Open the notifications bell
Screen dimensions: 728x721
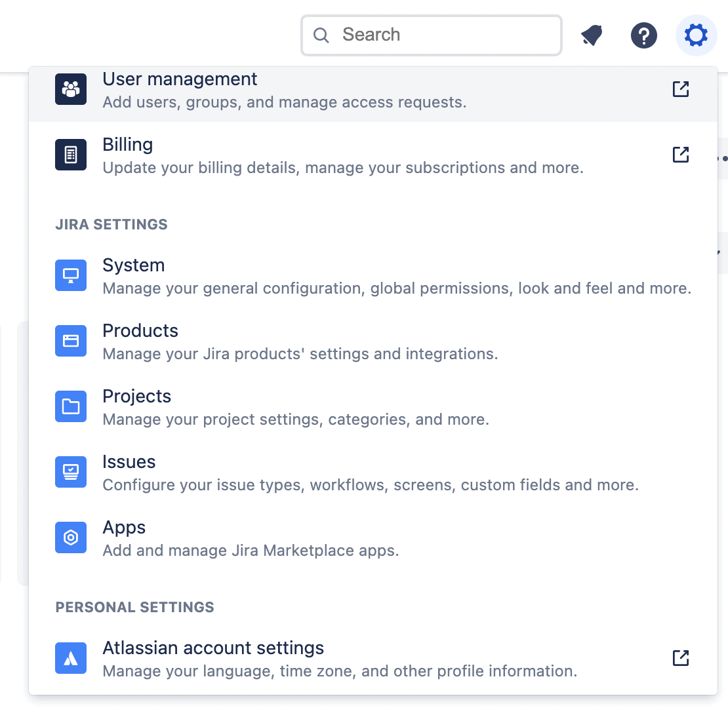point(591,35)
